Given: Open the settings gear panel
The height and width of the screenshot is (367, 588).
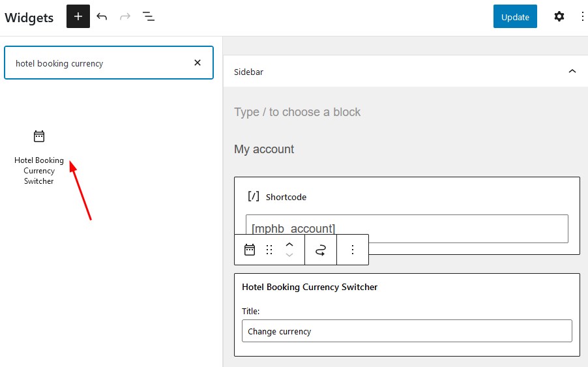Looking at the screenshot, I should 559,16.
